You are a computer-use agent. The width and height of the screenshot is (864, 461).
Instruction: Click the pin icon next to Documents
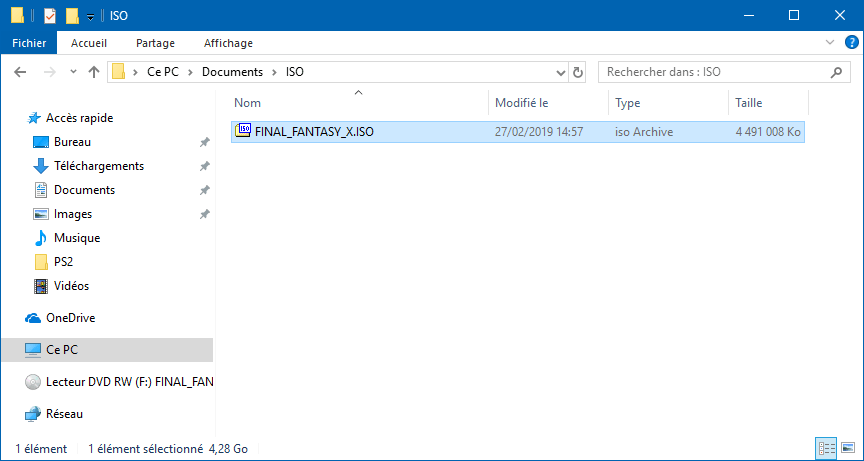pyautogui.click(x=204, y=191)
